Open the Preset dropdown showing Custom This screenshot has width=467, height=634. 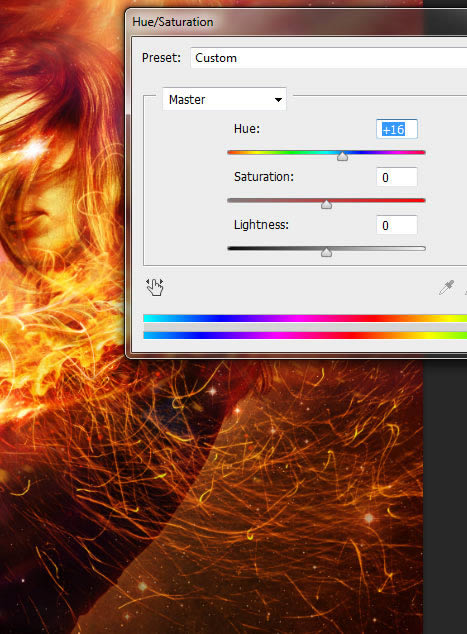point(329,58)
